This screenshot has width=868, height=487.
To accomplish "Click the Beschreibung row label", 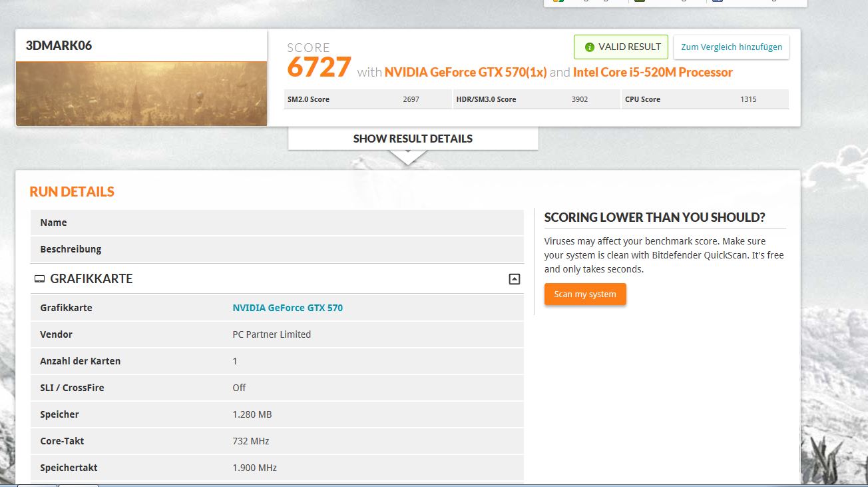I will 71,249.
